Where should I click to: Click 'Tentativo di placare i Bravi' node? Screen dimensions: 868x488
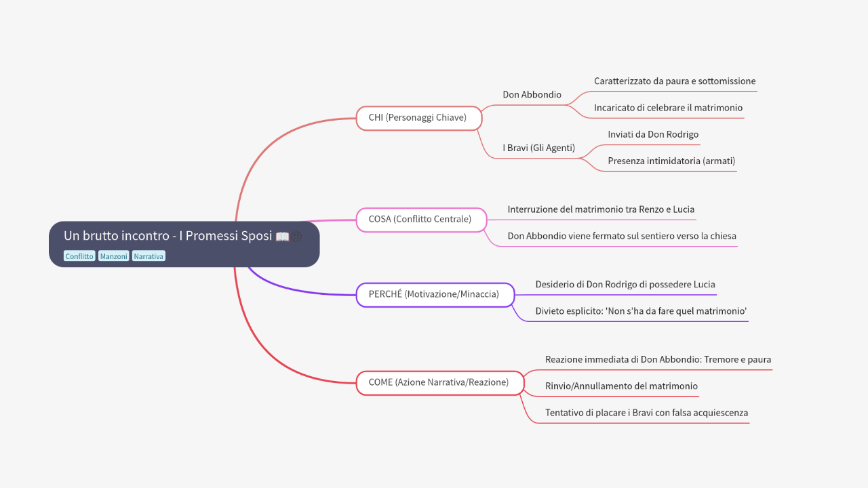coord(646,412)
